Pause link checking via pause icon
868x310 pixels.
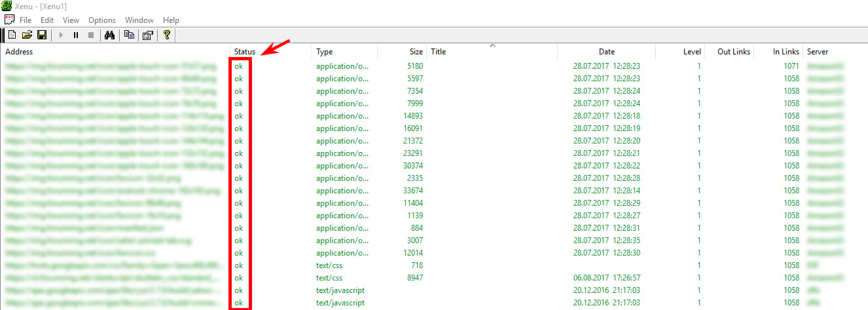(76, 35)
